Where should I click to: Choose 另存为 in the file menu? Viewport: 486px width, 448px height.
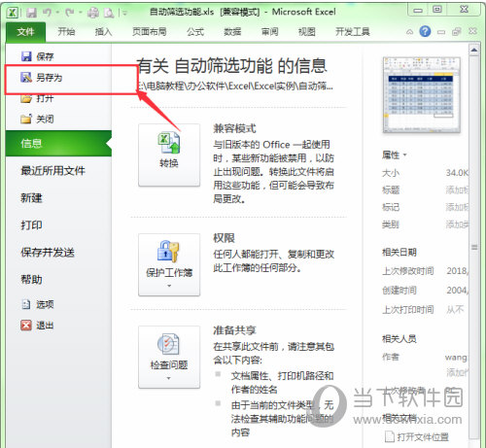41,78
